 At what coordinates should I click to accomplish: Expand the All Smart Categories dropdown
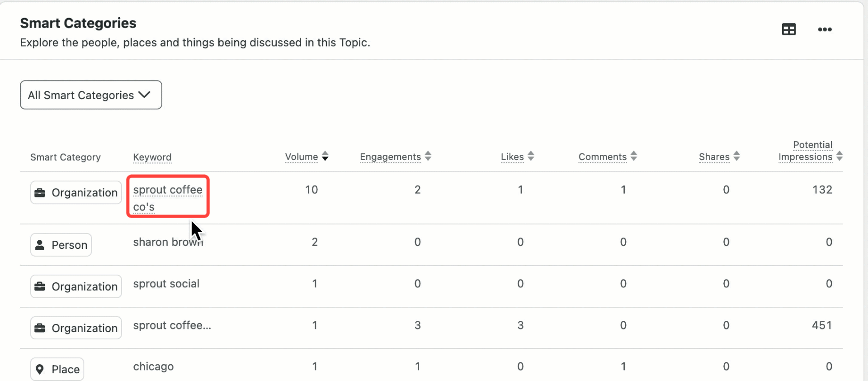coord(91,95)
